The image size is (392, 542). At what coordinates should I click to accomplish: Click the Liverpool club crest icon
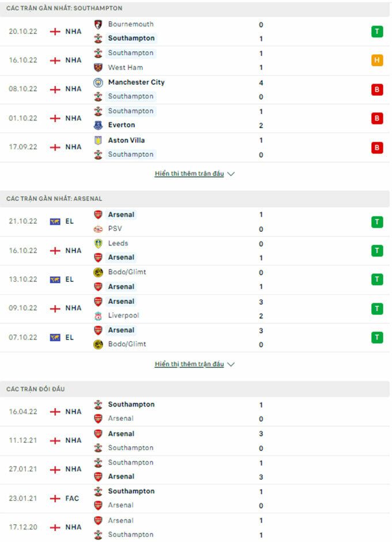98,315
